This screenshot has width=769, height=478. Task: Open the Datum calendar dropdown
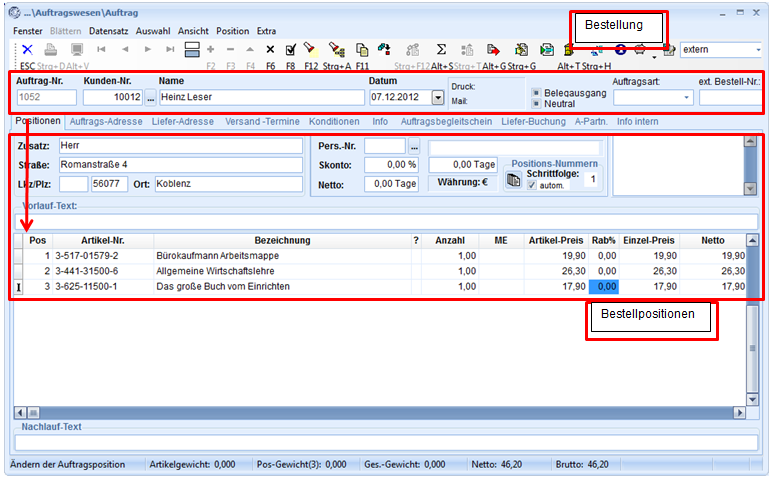pos(438,97)
